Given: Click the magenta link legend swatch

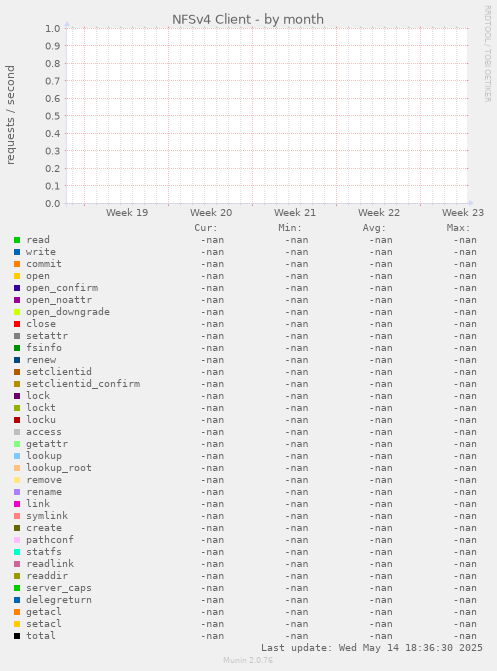Looking at the screenshot, I should [x=17, y=504].
